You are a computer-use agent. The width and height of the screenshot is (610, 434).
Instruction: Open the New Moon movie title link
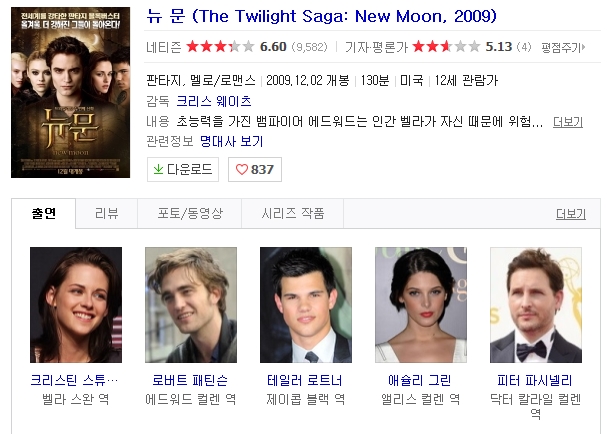pos(321,16)
